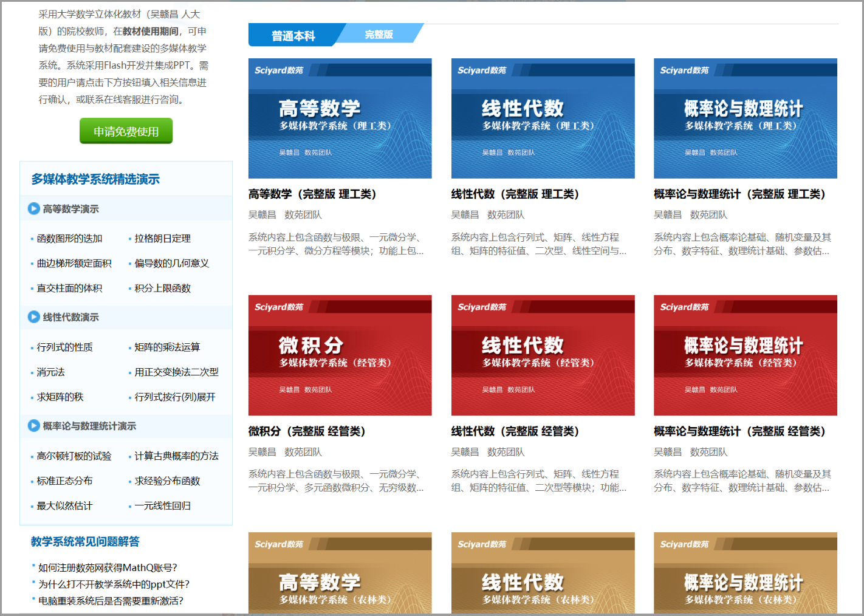This screenshot has width=864, height=616.
Task: Click author line under 线性代数（完整版 理工类）
Action: (488, 215)
